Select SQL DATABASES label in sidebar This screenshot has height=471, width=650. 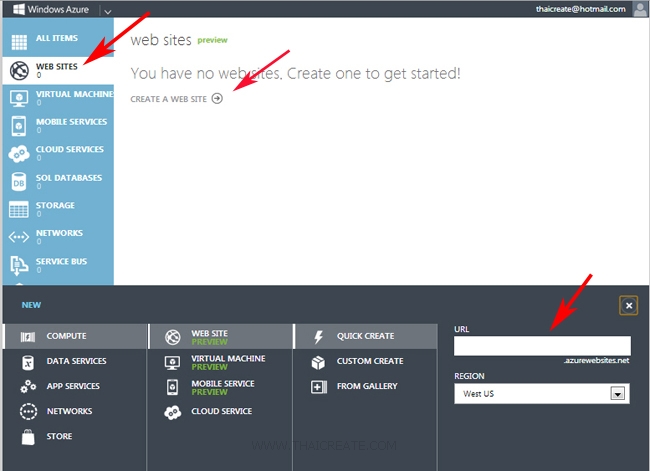(x=69, y=178)
